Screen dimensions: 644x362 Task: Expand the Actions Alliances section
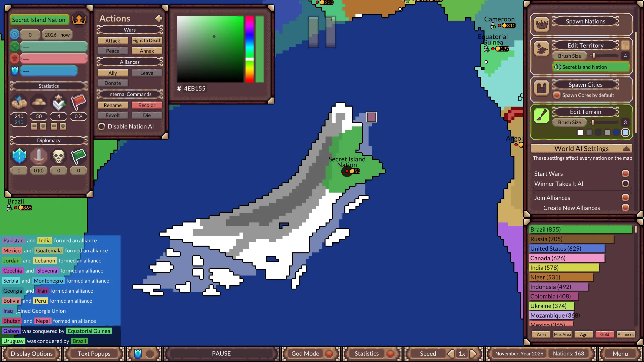click(130, 62)
